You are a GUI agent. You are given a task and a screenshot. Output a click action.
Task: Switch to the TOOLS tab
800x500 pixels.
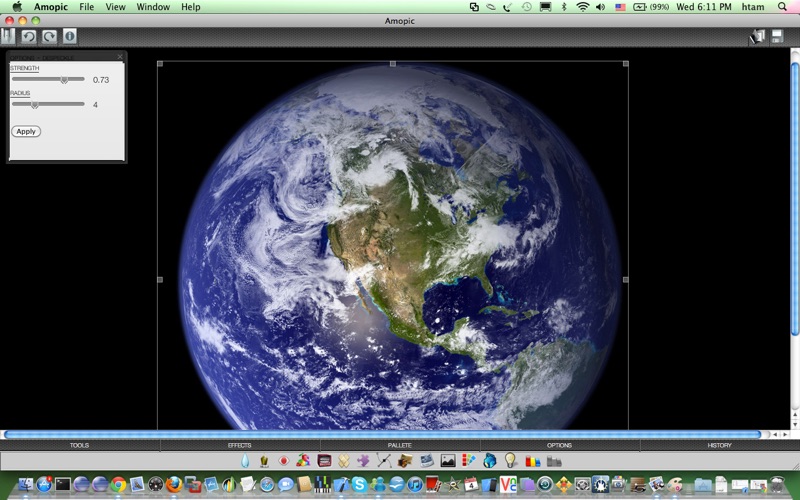80,445
